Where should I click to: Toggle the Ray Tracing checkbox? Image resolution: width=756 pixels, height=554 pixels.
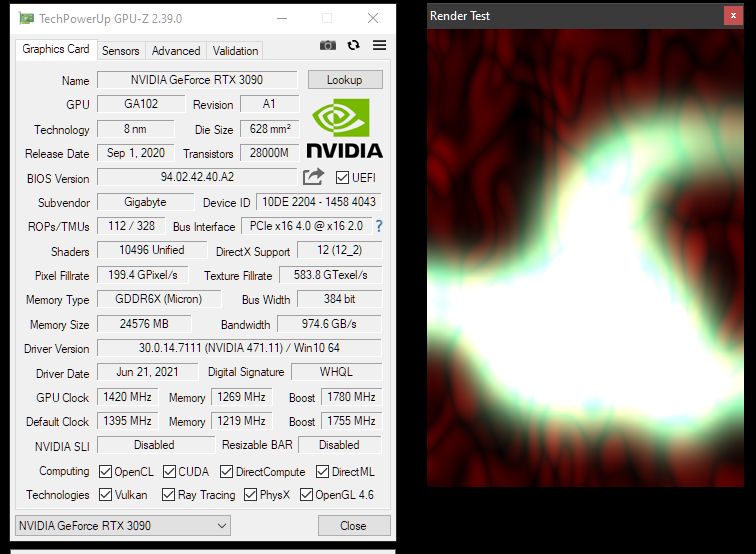point(168,494)
